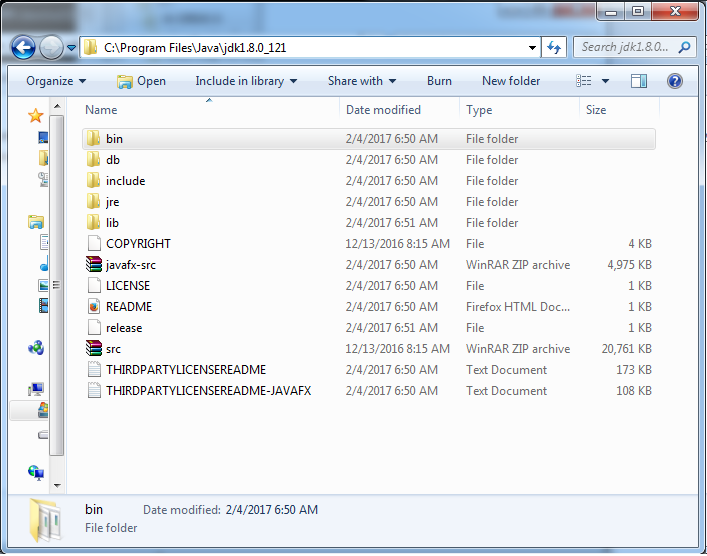Click the Homegroup icon in navigation pane
This screenshot has width=707, height=556.
(36, 348)
